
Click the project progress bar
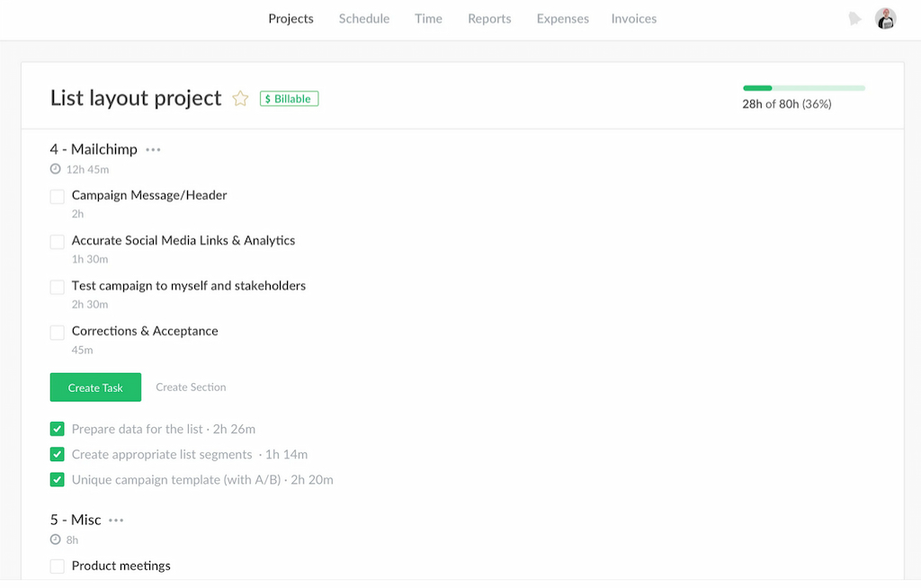point(803,88)
